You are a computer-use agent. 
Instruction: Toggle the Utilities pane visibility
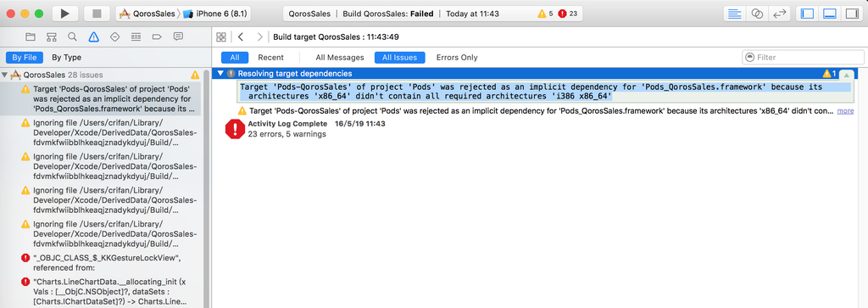(x=851, y=14)
